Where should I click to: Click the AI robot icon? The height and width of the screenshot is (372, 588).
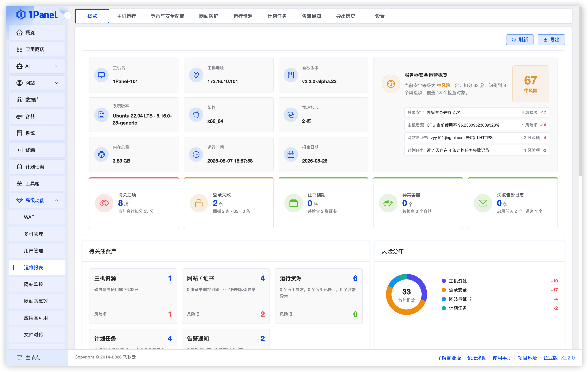click(20, 66)
